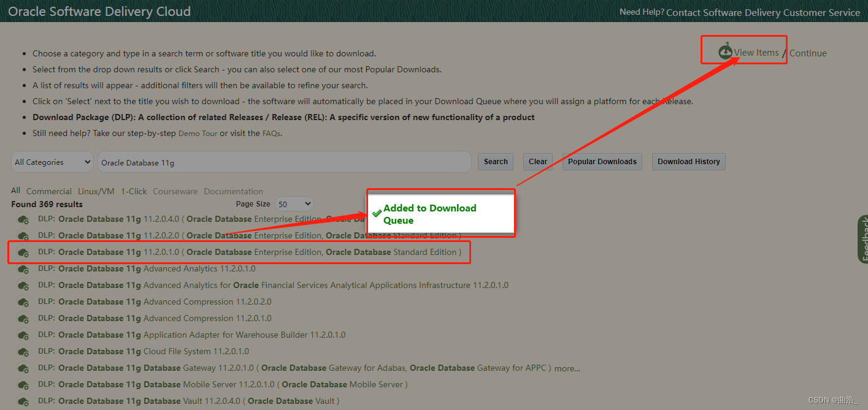Click the search term input field
This screenshot has width=868, height=410.
[x=285, y=162]
